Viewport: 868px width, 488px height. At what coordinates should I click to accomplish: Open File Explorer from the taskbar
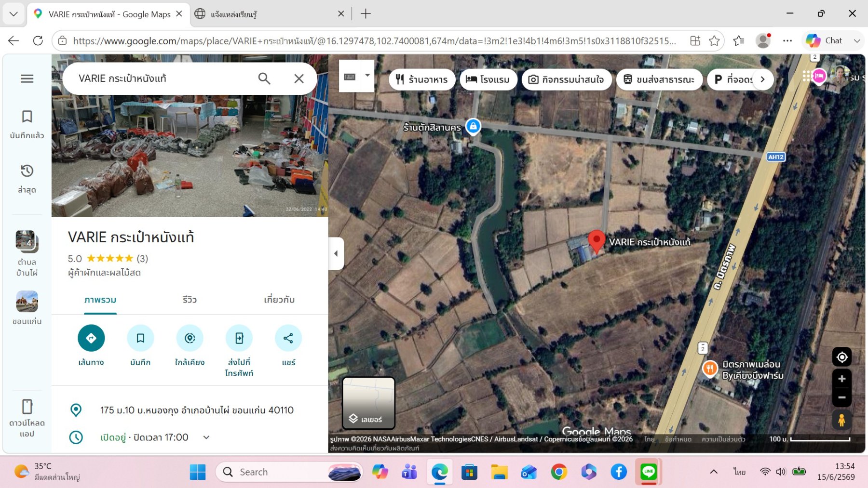tap(499, 472)
